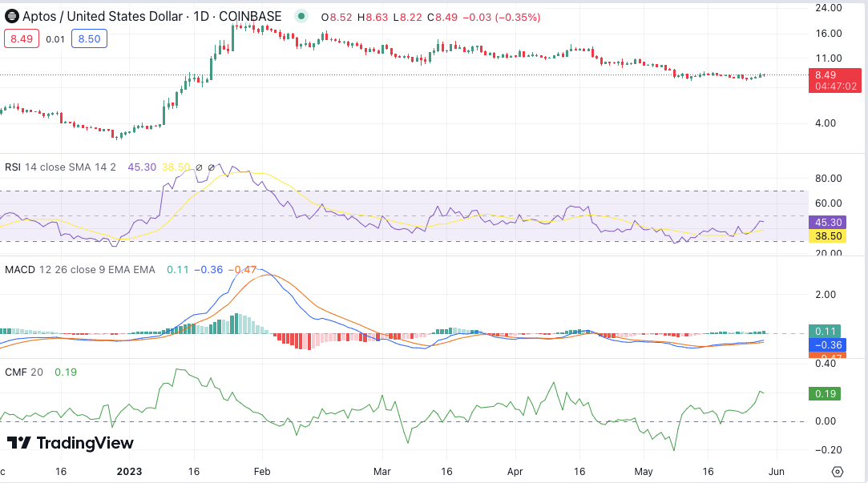Viewport: 868px width, 483px height.
Task: Click the 0.01 spread value
Action: tap(55, 39)
